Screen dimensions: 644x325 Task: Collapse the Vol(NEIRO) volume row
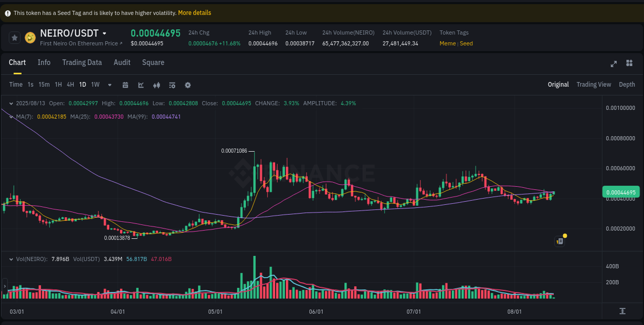10,259
